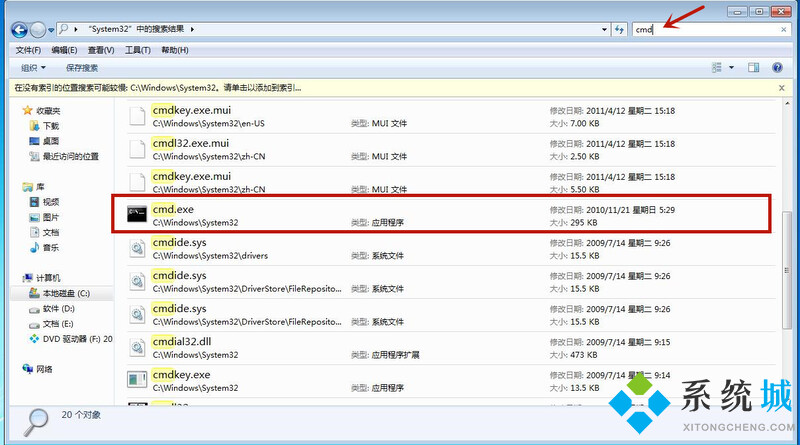800x445 pixels.
Task: Click the Back navigation arrow button
Action: (19, 30)
